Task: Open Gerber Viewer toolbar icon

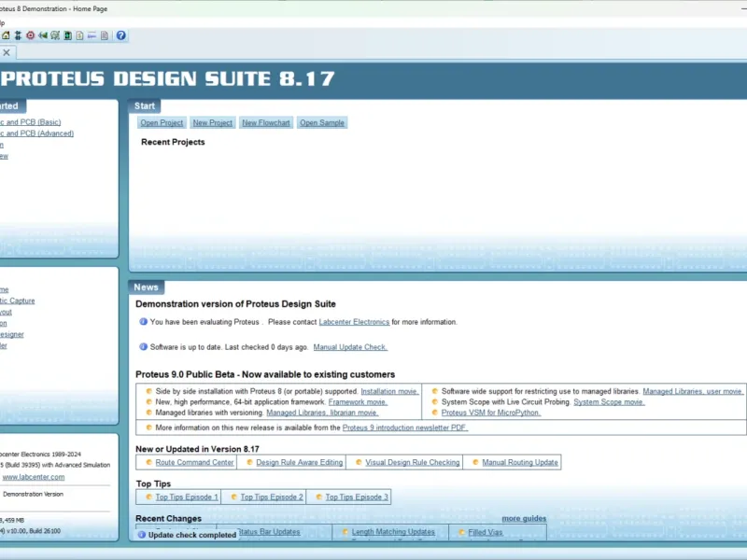Action: pyautogui.click(x=55, y=35)
